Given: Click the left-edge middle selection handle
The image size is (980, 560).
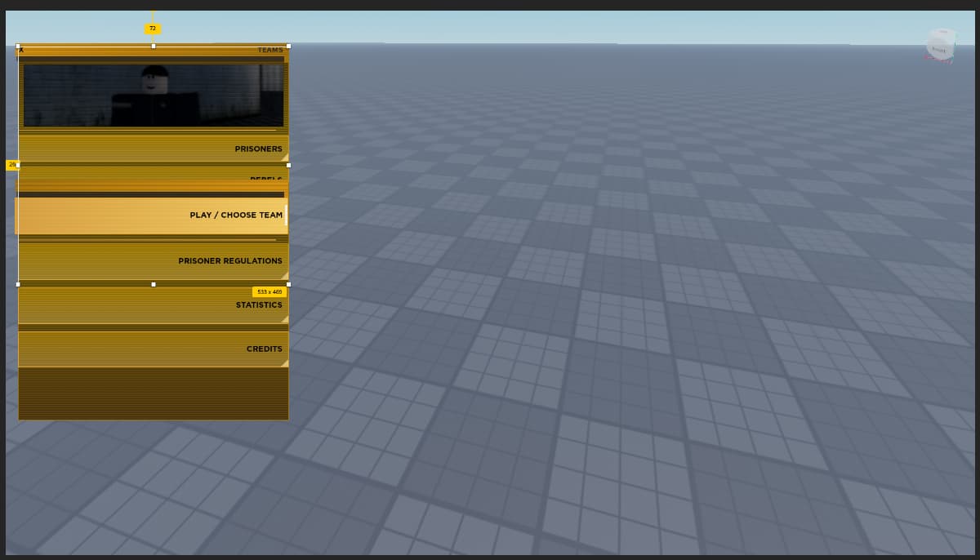Looking at the screenshot, I should pos(18,165).
